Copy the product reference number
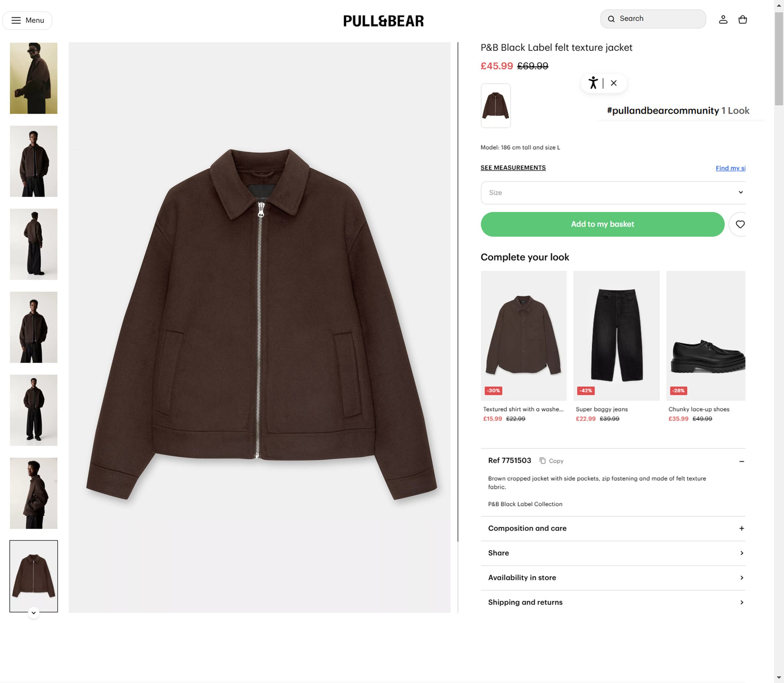Viewport: 784px width, 683px height. point(552,461)
